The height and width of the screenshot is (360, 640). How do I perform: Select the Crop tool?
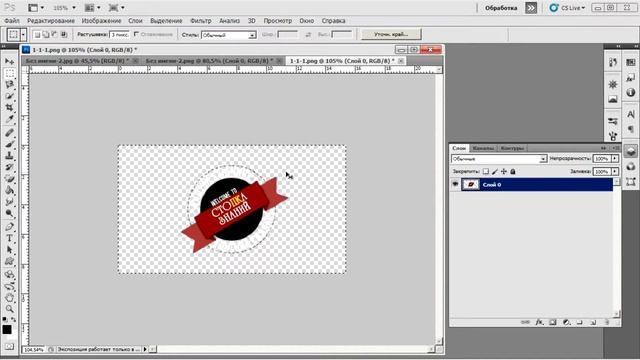coord(9,108)
